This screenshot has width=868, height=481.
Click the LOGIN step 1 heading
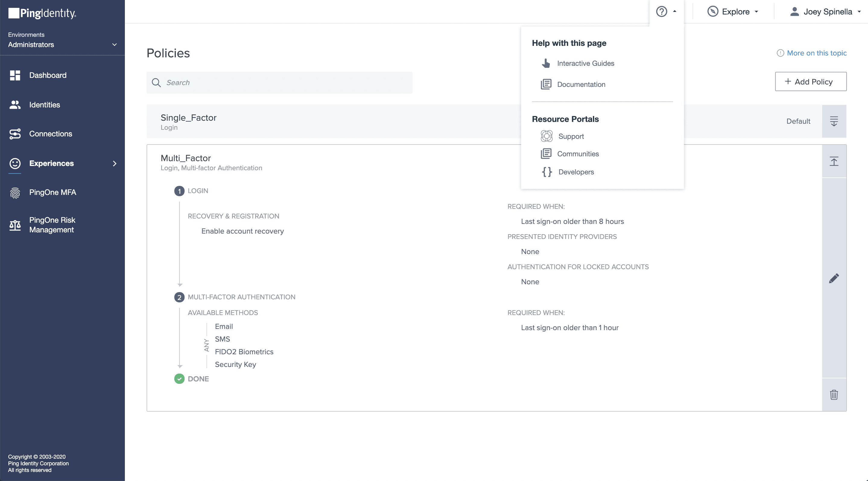[x=198, y=191]
